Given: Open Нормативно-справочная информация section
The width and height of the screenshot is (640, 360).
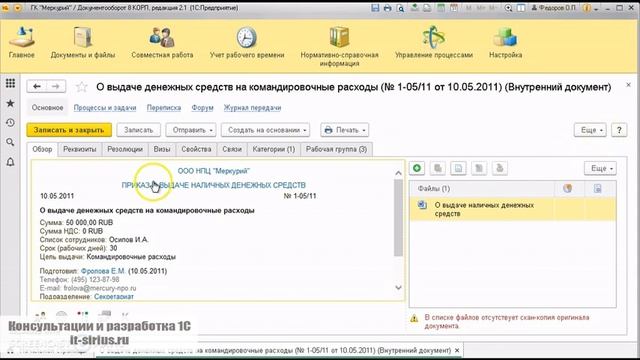Looking at the screenshot, I should (x=339, y=46).
